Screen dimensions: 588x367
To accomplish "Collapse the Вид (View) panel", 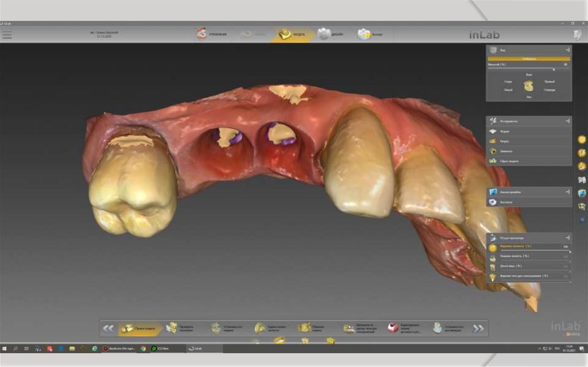I will click(567, 50).
